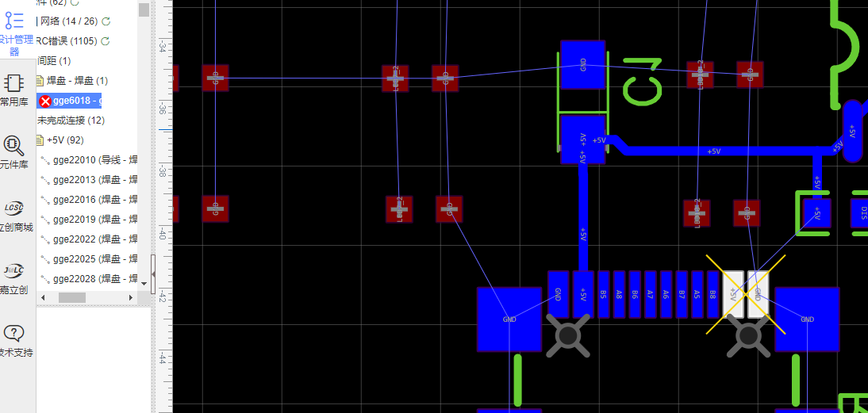The image size is (868, 413).
Task: Select the highlighted white GND connector pad
Action: point(759,294)
